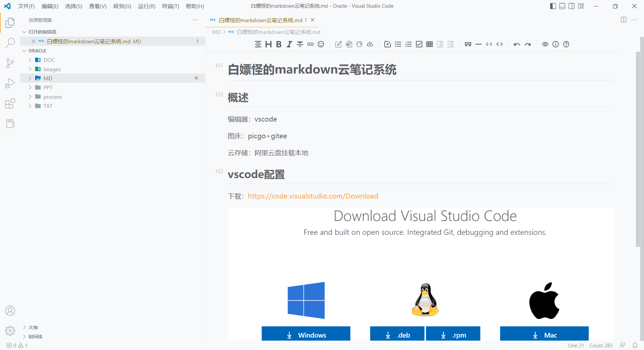Click the sparkle insert icon
The height and width of the screenshot is (350, 644).
tap(387, 44)
